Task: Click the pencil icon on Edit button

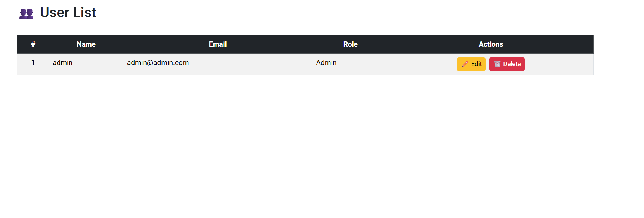Action: point(465,64)
